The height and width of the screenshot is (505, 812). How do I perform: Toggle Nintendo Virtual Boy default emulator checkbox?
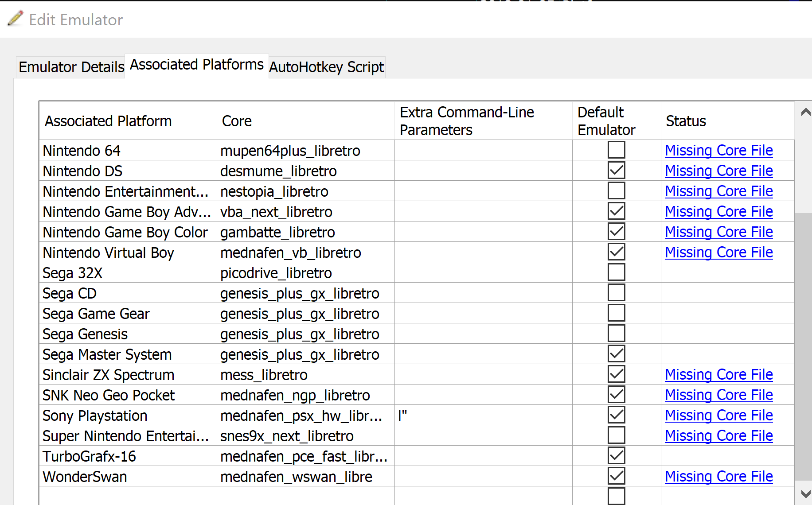click(616, 252)
